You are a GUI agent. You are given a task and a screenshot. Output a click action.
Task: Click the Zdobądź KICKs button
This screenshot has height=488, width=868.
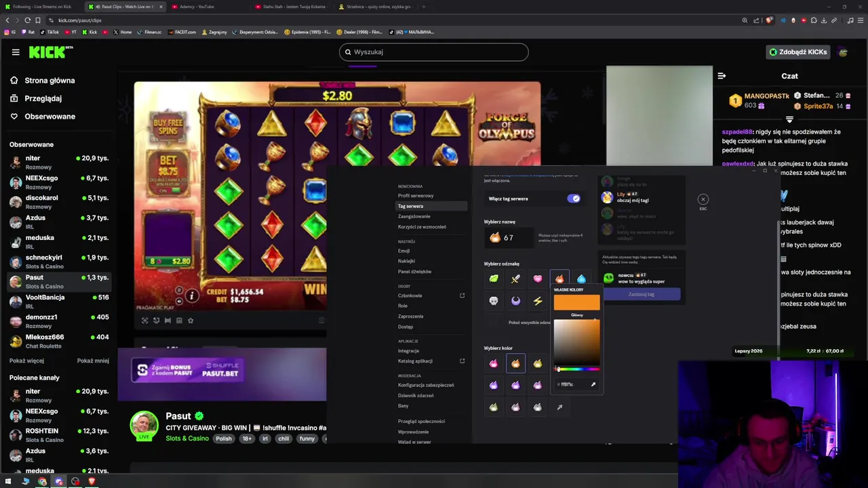(x=798, y=52)
